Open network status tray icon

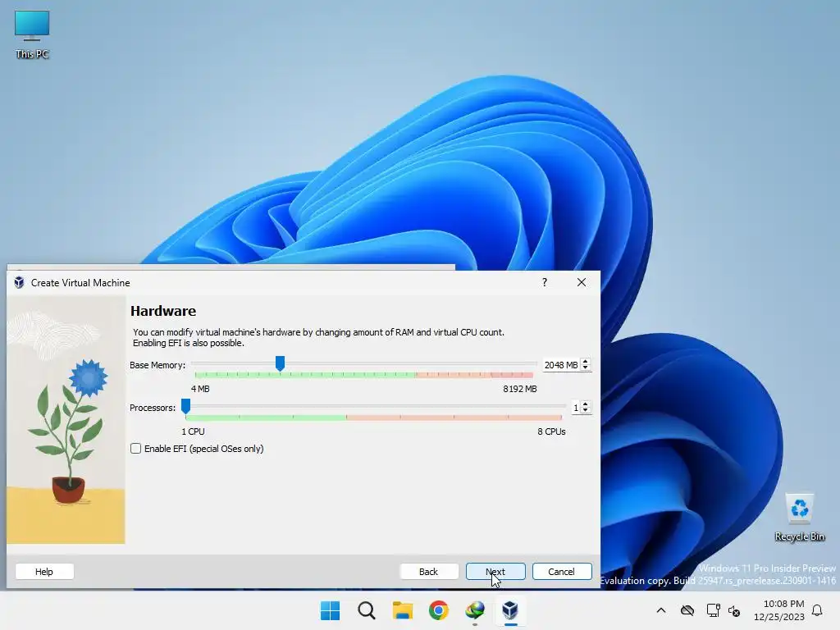[713, 610]
